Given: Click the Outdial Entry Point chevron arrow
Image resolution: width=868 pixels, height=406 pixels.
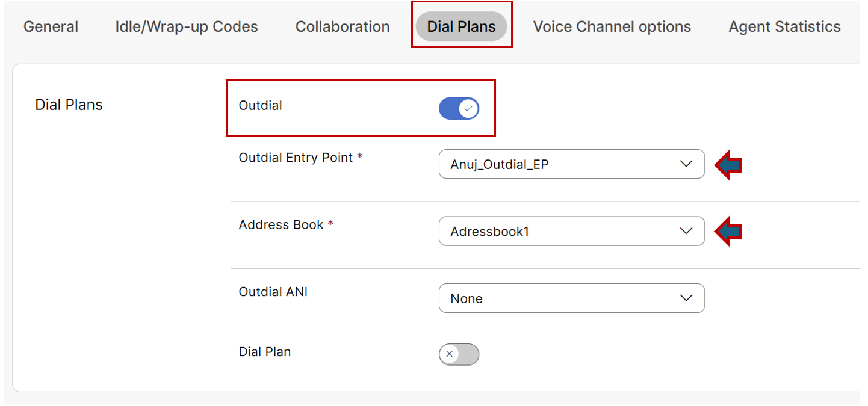Looking at the screenshot, I should click(686, 164).
